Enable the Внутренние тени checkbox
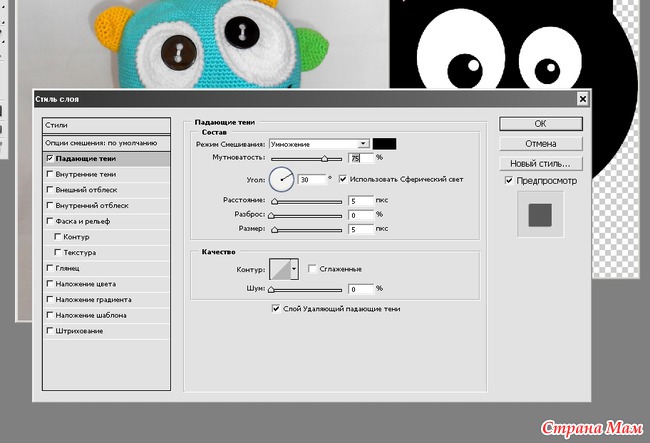Viewport: 650px width, 443px height. [x=51, y=174]
